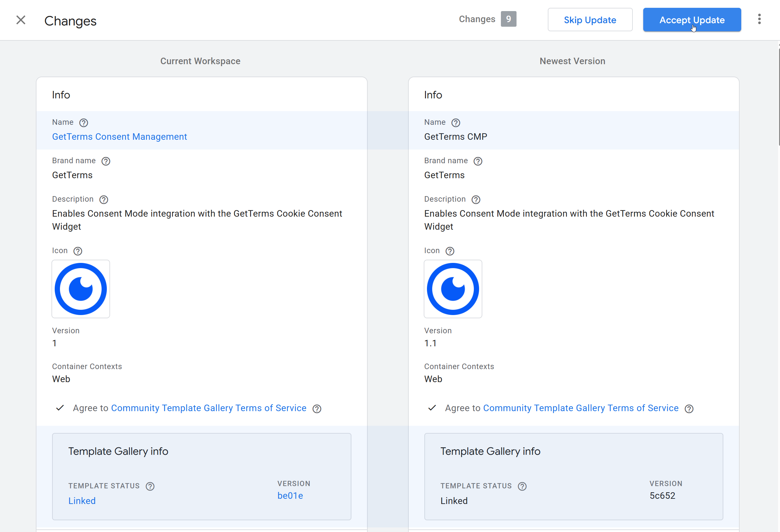
Task: Click help icon next to Name in Current Workspace
Action: click(x=84, y=123)
